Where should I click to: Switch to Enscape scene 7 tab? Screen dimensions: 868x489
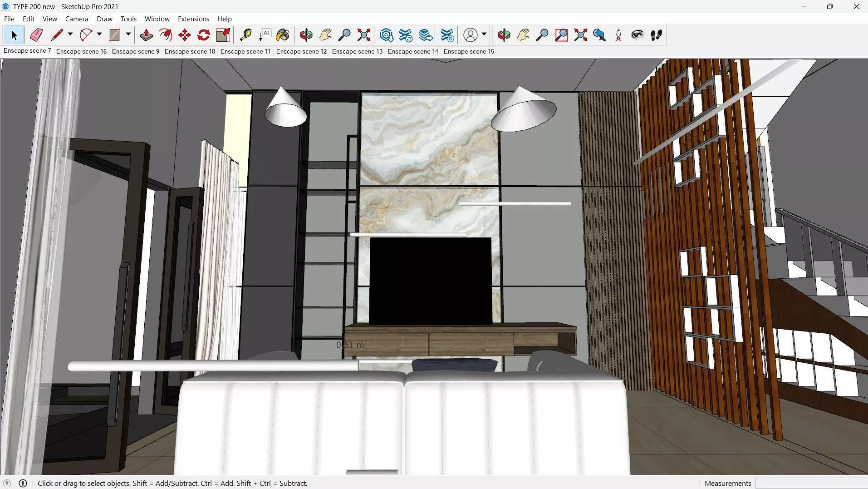click(27, 51)
